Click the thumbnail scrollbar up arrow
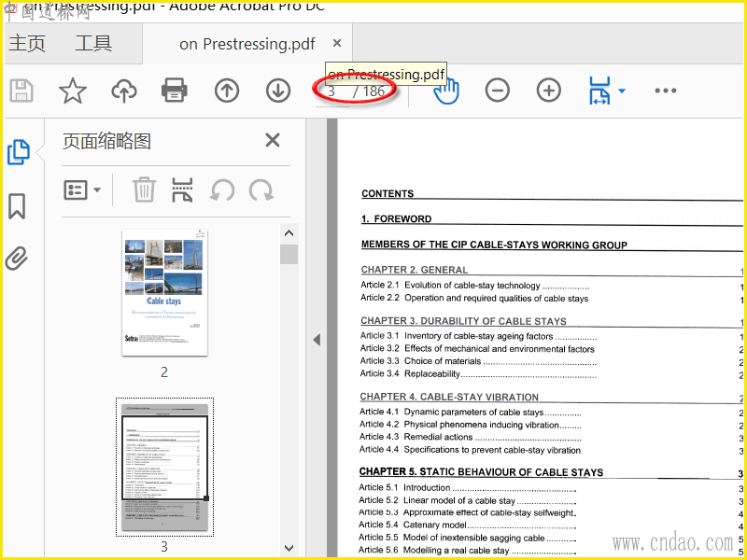The width and height of the screenshot is (747, 560). 289,233
